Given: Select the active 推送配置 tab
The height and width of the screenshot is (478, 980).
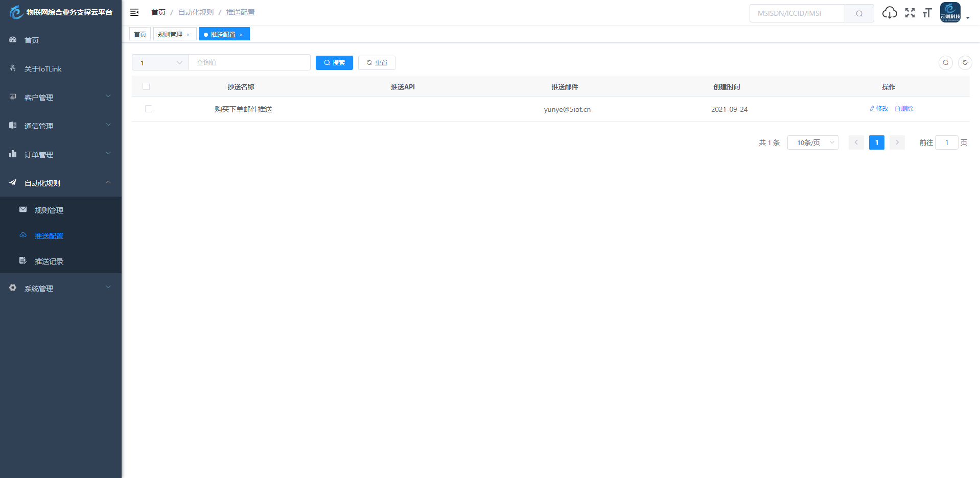Looking at the screenshot, I should pyautogui.click(x=223, y=34).
